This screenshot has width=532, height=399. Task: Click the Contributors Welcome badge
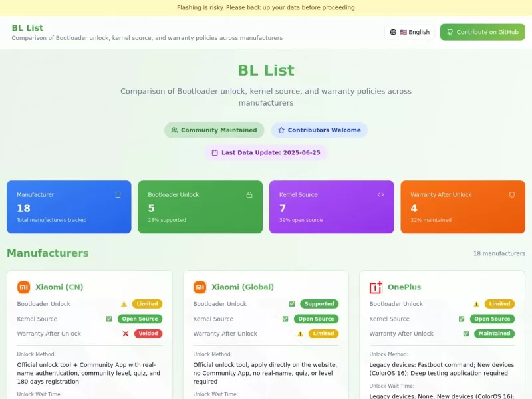319,130
